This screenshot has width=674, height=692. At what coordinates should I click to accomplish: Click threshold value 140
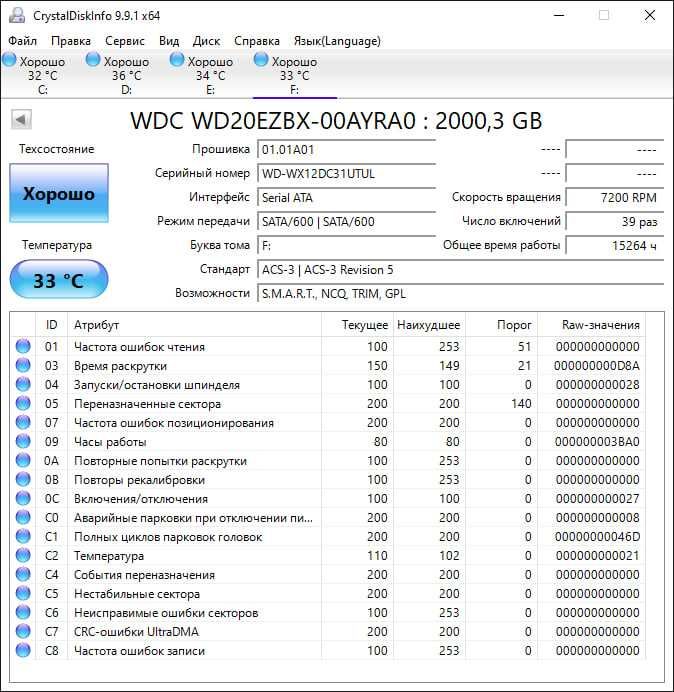tap(521, 404)
